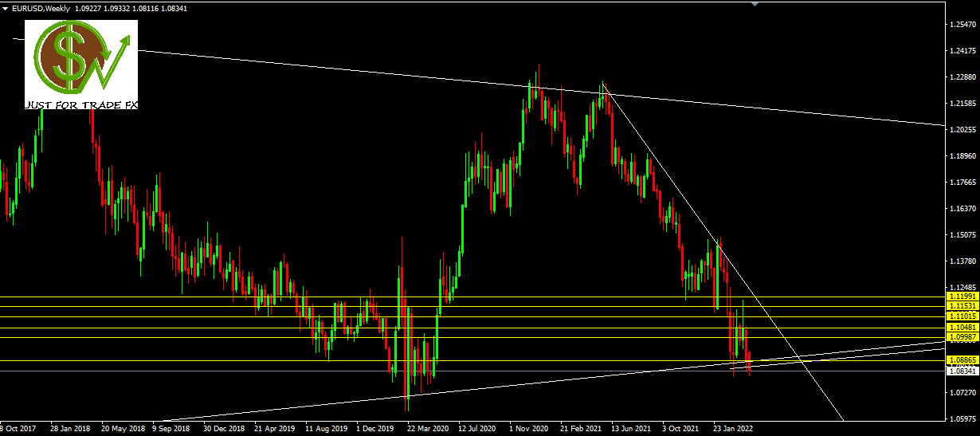The image size is (980, 436).
Task: Click the 21 Feb 2021 date label
Action: point(580,428)
